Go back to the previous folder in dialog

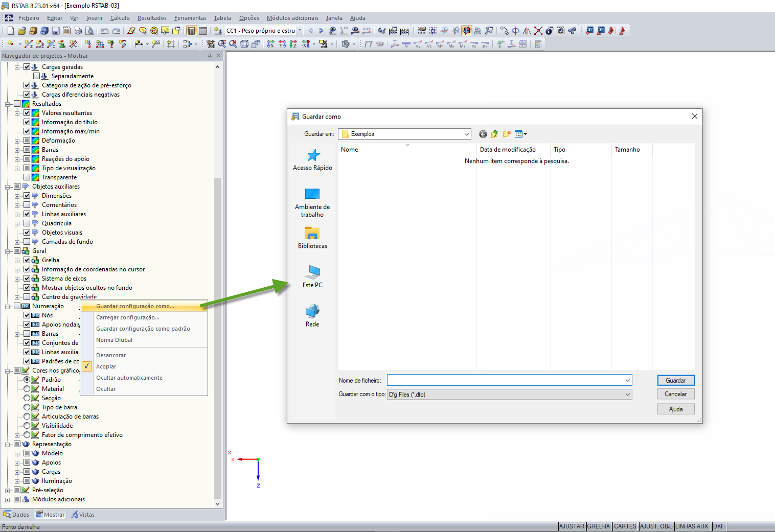[x=483, y=134]
